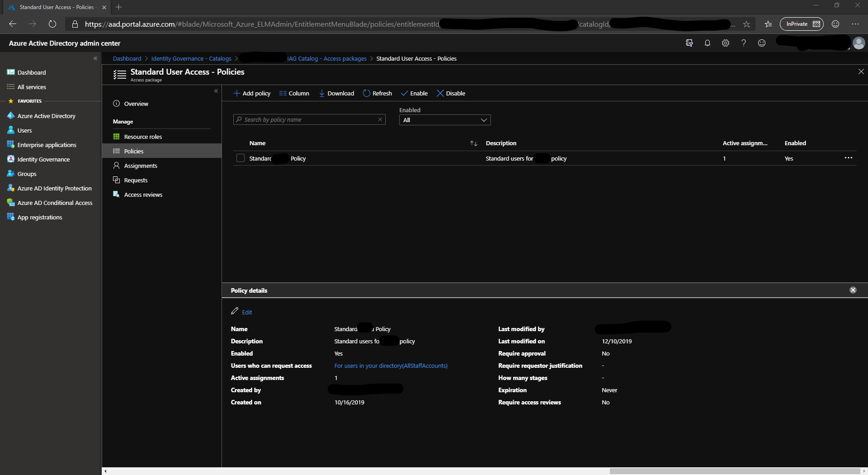Click Enable in the toolbar
Image resolution: width=868 pixels, height=475 pixels.
tap(415, 93)
